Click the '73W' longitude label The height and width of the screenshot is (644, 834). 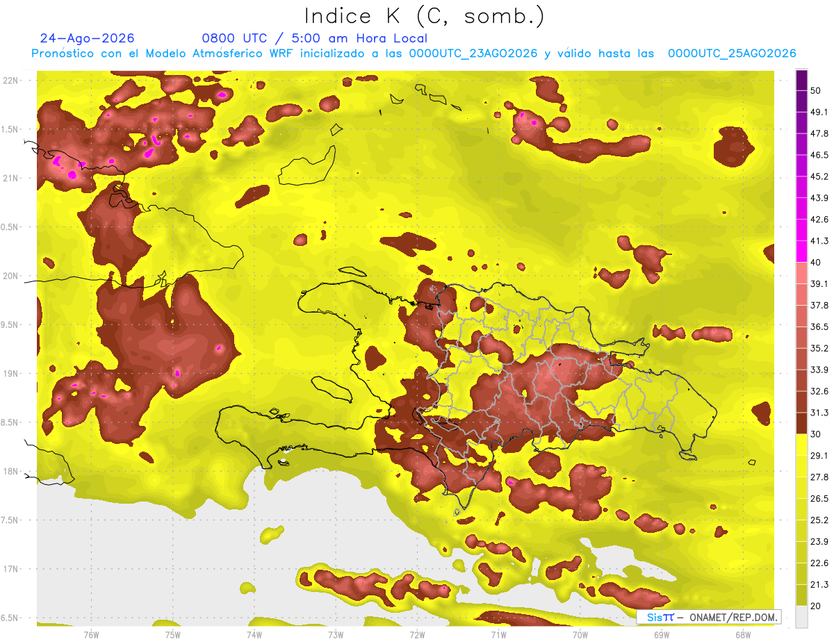tap(336, 635)
